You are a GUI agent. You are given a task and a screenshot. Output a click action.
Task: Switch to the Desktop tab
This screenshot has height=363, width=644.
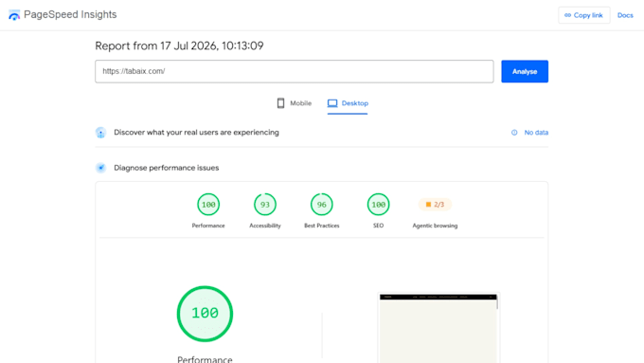click(x=348, y=103)
